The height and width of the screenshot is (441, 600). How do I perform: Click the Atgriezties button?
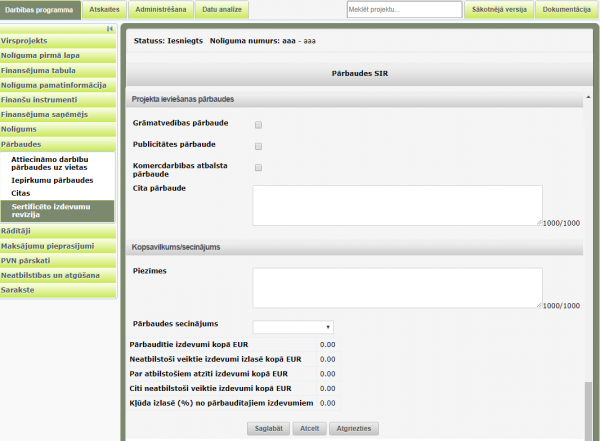click(354, 428)
